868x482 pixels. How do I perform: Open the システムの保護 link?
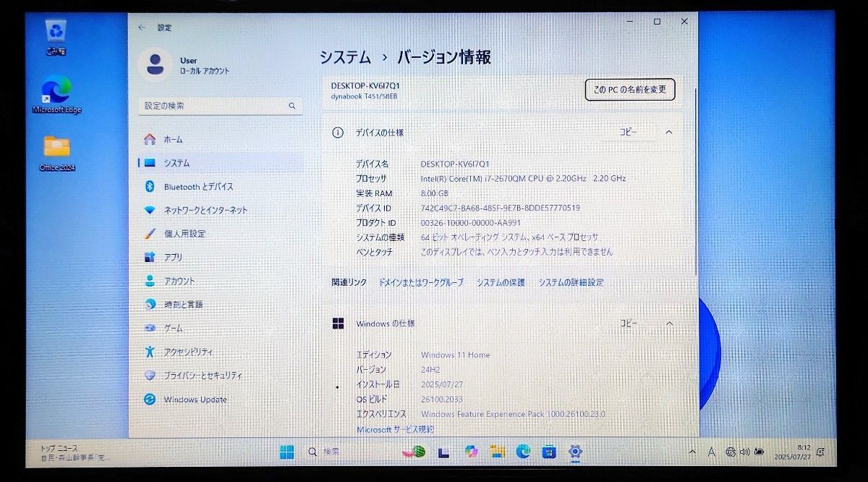pos(501,282)
